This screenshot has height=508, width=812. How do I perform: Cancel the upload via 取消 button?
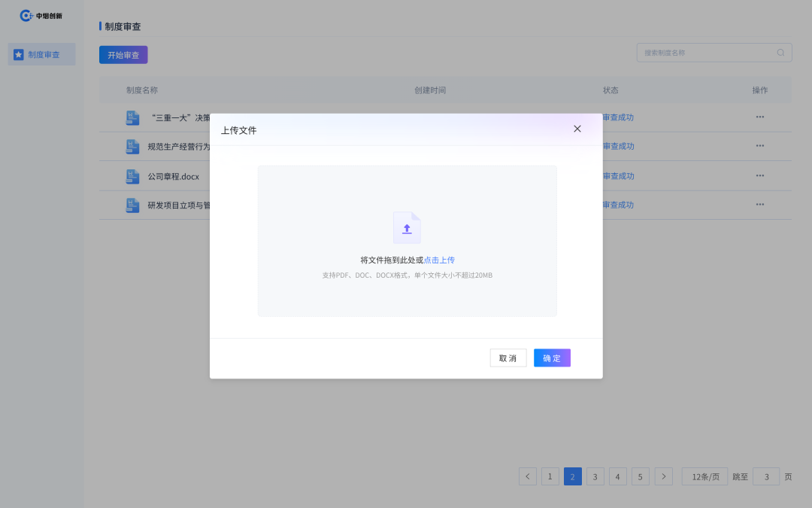tap(508, 357)
